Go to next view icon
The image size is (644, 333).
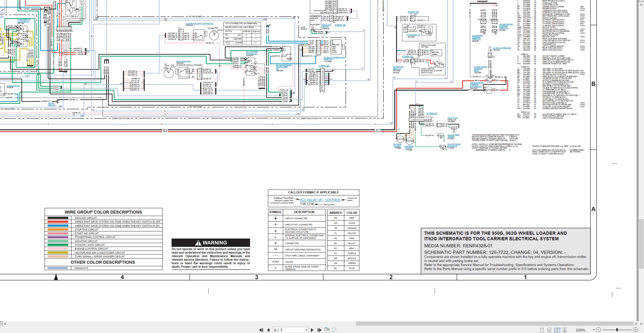tap(335, 330)
